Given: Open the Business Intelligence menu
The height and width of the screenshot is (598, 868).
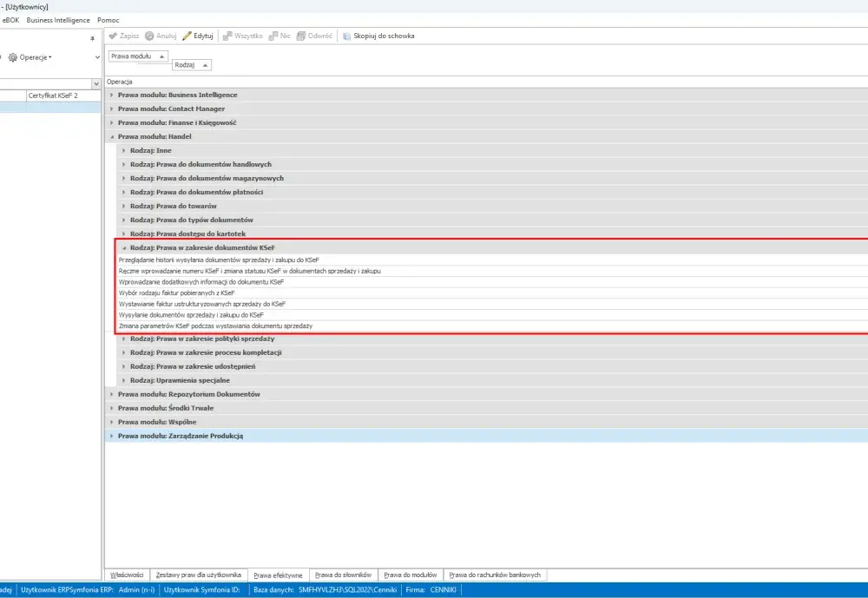Looking at the screenshot, I should [x=58, y=20].
